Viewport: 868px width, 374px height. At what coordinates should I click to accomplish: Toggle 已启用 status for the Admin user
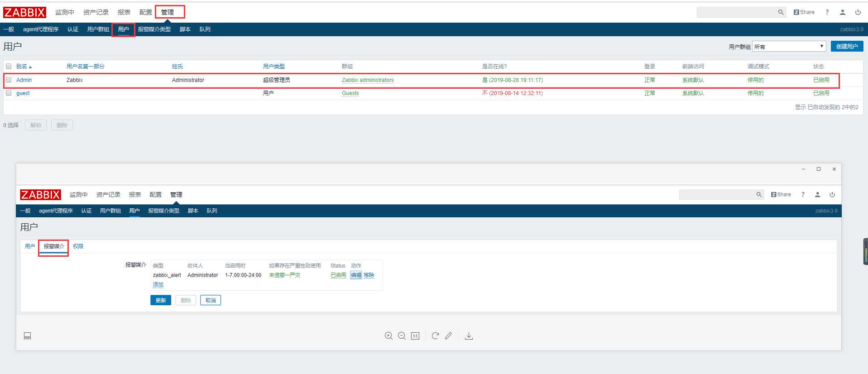coord(821,80)
